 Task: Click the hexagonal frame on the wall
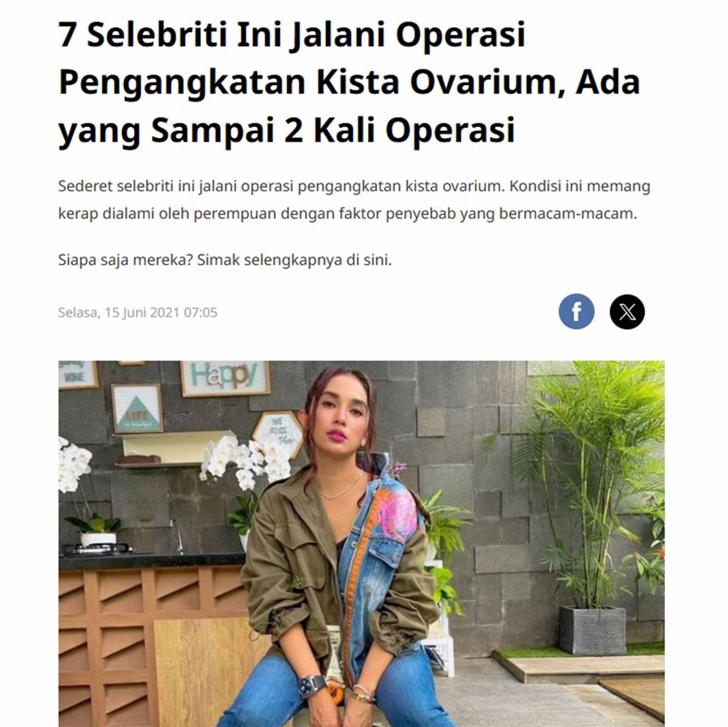click(x=277, y=434)
